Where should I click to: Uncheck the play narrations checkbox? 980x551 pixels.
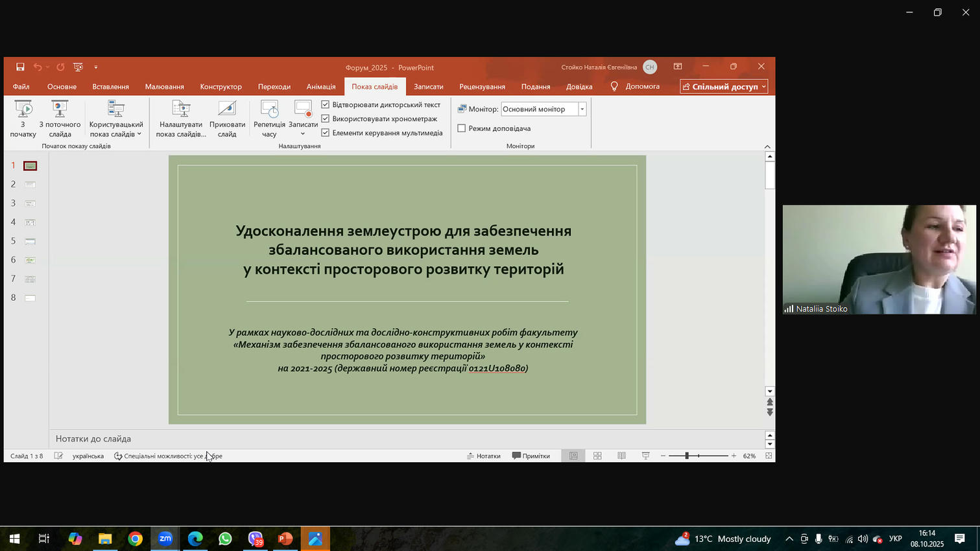(326, 104)
